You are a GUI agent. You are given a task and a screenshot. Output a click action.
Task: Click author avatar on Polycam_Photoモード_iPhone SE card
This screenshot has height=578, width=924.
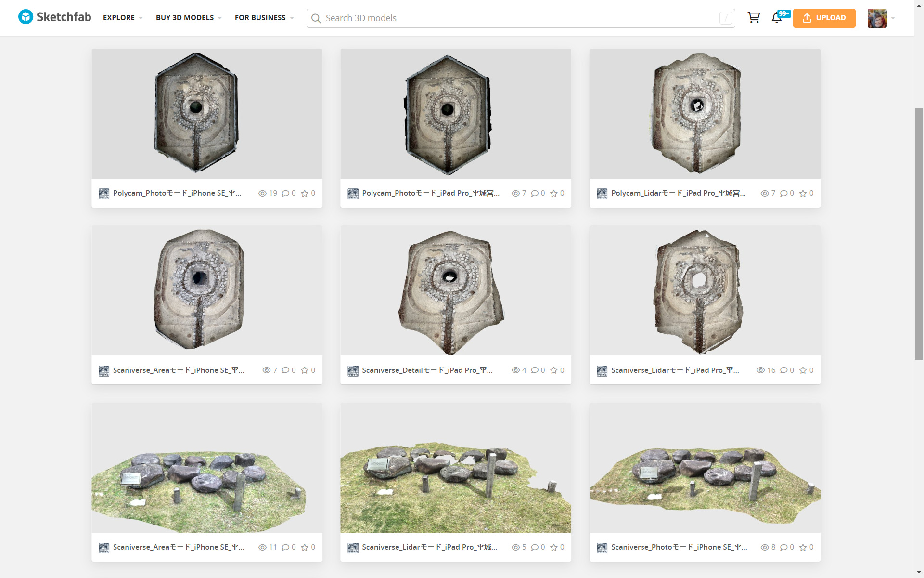point(104,194)
